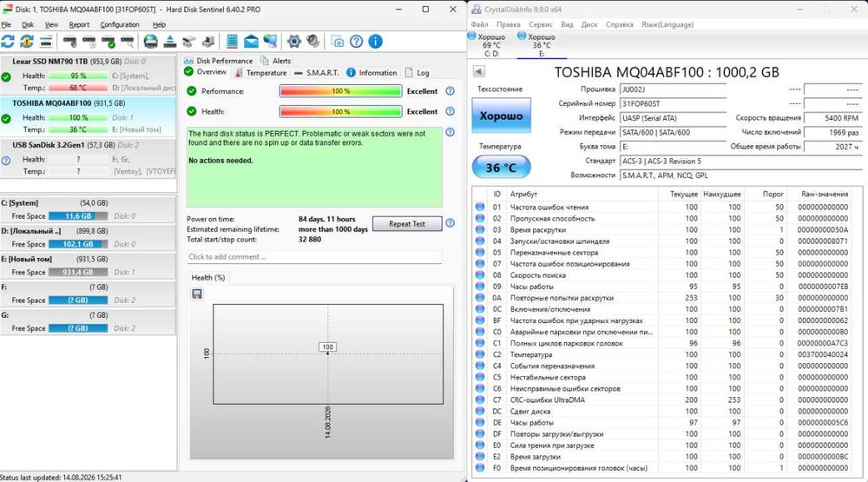Click the C: [System] free space bar
Screen dimensions: 868x482
tap(78, 216)
